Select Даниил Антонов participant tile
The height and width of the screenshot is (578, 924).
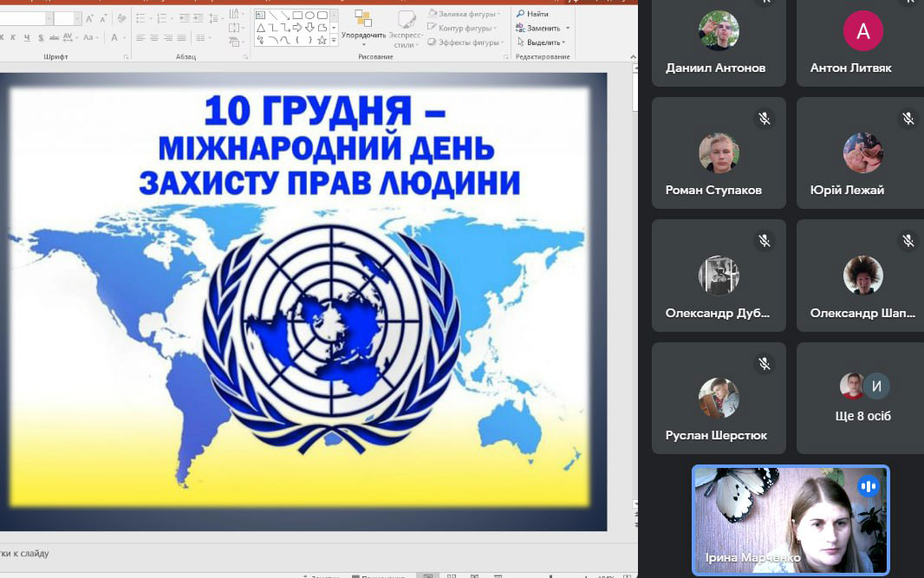click(719, 43)
